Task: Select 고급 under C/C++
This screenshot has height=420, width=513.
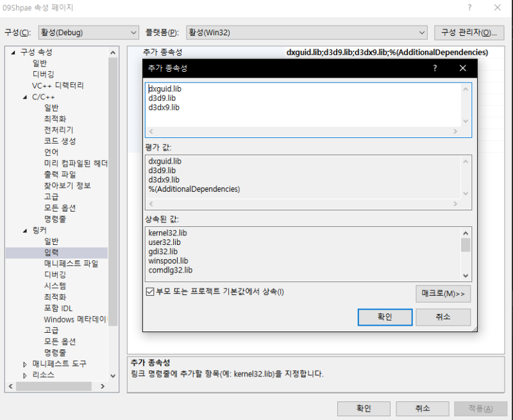Action: [x=51, y=197]
